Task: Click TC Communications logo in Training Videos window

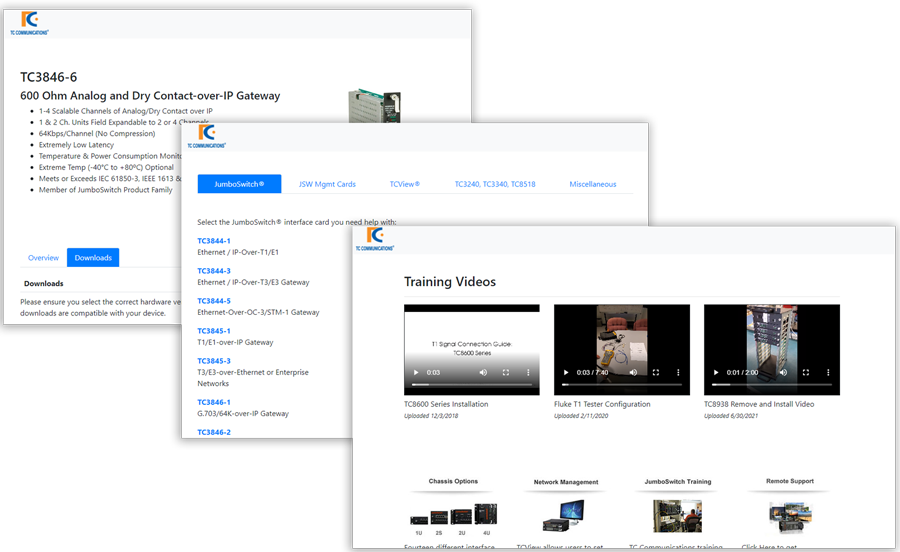Action: pyautogui.click(x=375, y=239)
